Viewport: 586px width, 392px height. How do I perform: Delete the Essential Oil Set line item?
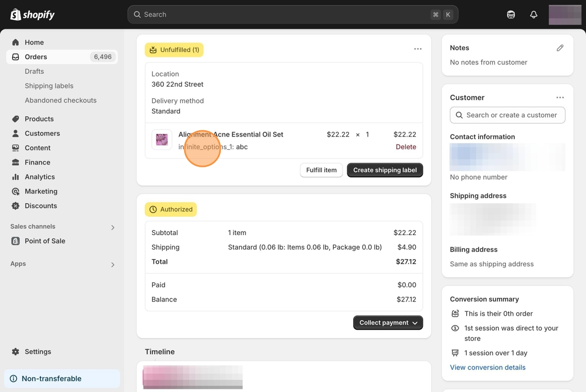click(405, 147)
